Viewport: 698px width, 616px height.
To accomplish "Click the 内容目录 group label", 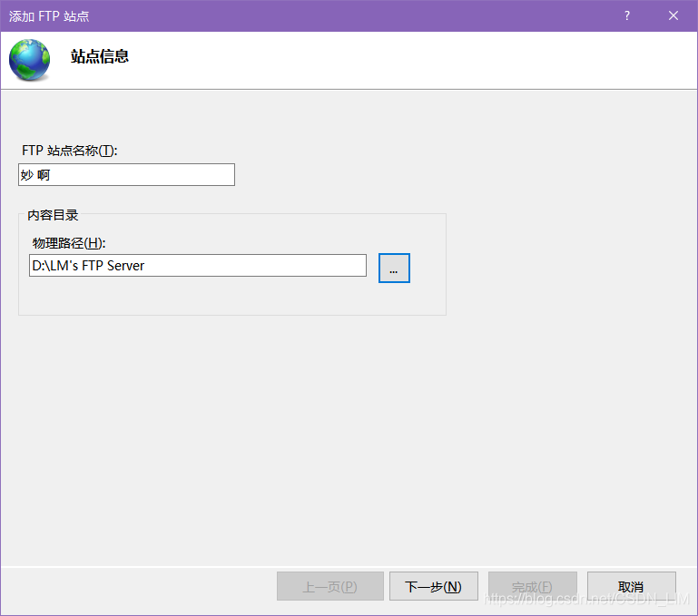I will click(x=53, y=215).
